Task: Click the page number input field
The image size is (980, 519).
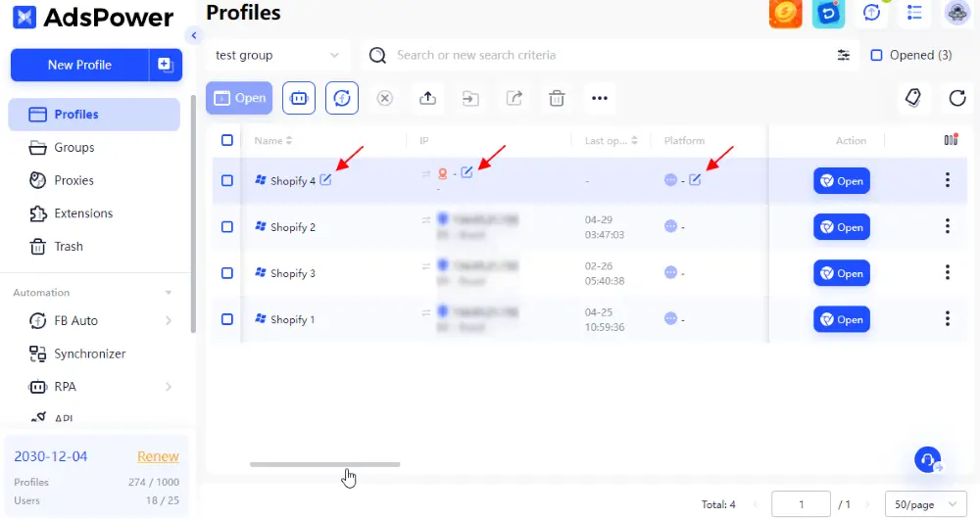Action: coord(801,504)
